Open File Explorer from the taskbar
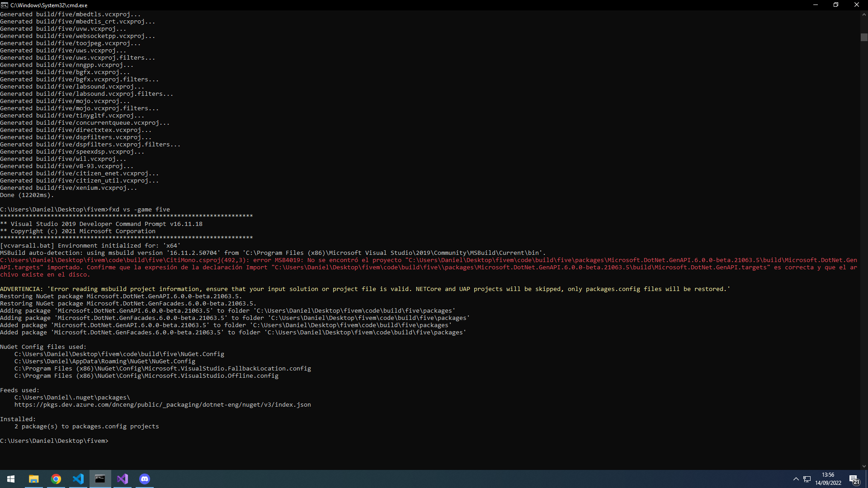 [x=33, y=479]
